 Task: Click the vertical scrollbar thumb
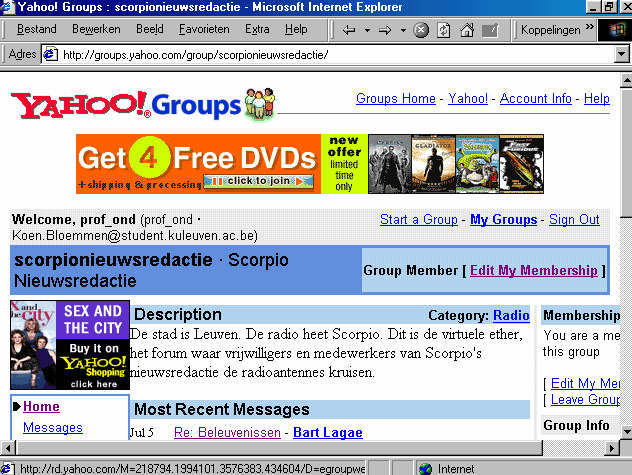tap(626, 153)
